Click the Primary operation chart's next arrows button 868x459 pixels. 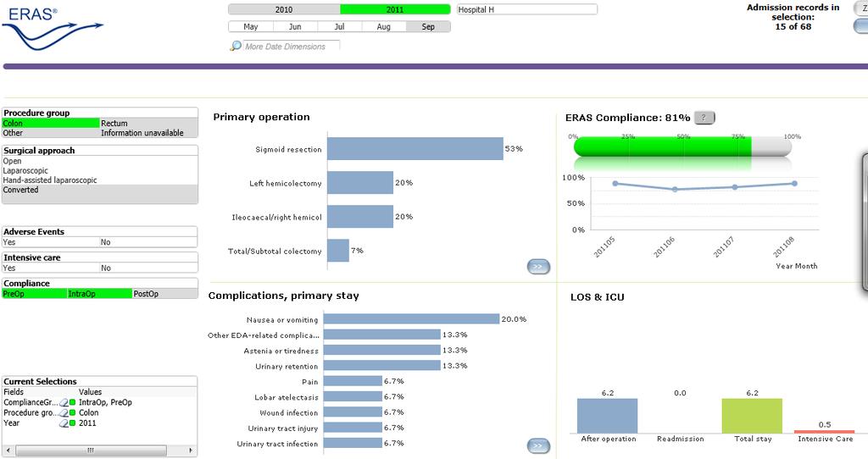pyautogui.click(x=538, y=267)
